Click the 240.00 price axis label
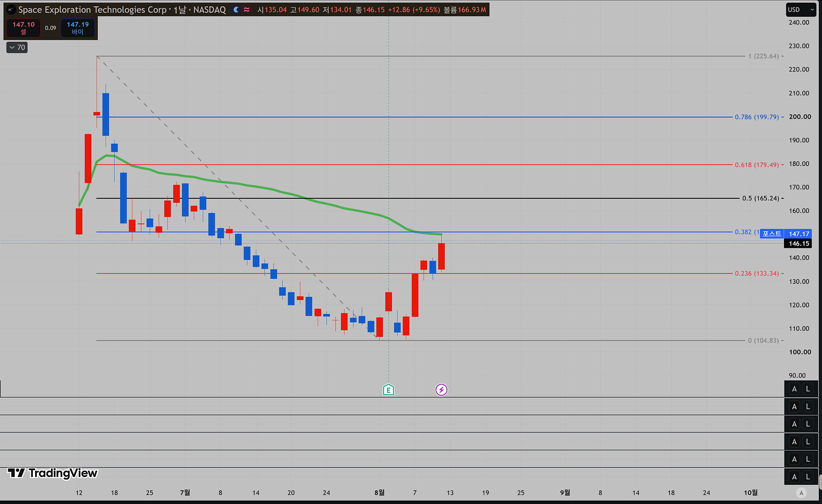Viewport: 822px width, 504px height. click(799, 22)
